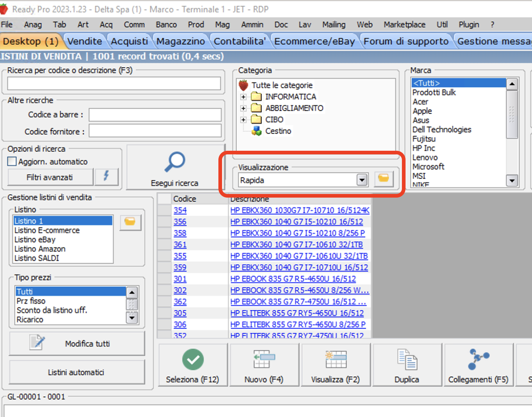This screenshot has width=532, height=417.
Task: Select Microsoft in the Marca list
Action: 428,167
